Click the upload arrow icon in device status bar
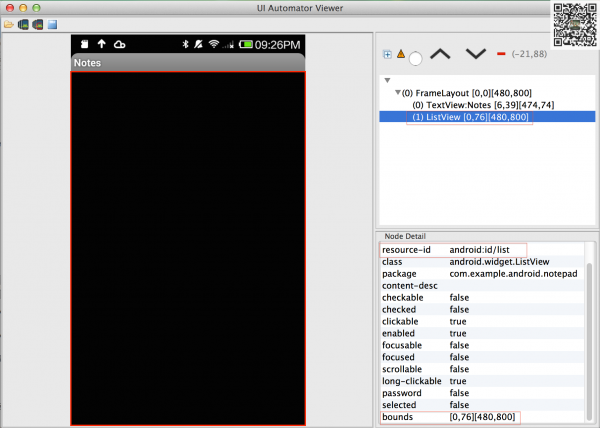This screenshot has width=600, height=428. tap(101, 44)
